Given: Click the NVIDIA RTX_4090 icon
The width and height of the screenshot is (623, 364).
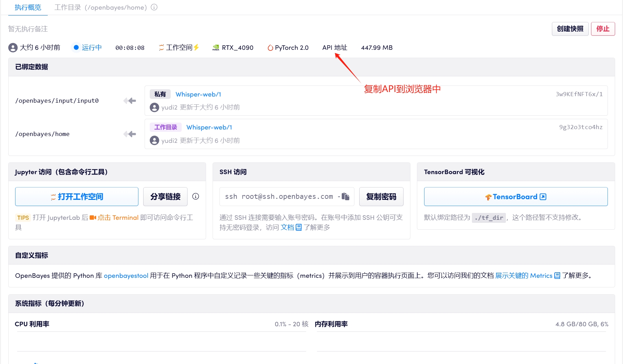Looking at the screenshot, I should click(x=216, y=48).
